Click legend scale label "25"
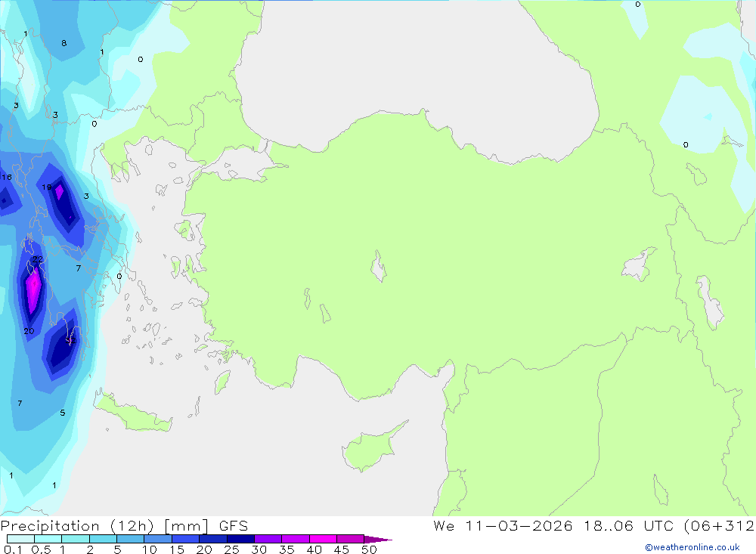Image resolution: width=756 pixels, height=554 pixels. pos(231,549)
